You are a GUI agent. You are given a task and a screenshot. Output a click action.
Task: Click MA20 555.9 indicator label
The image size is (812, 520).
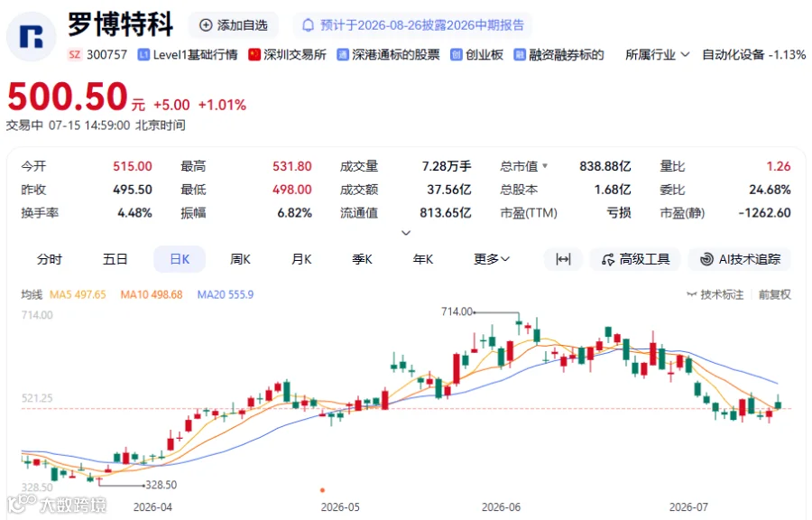click(226, 294)
